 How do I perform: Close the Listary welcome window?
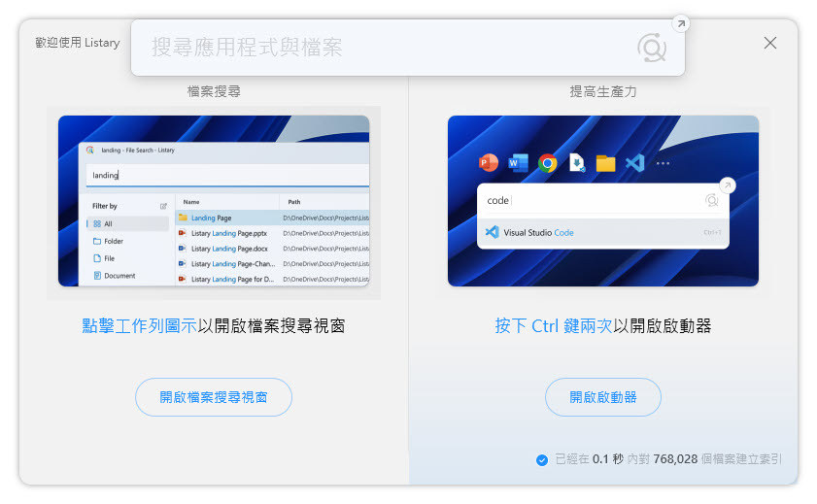[x=770, y=43]
